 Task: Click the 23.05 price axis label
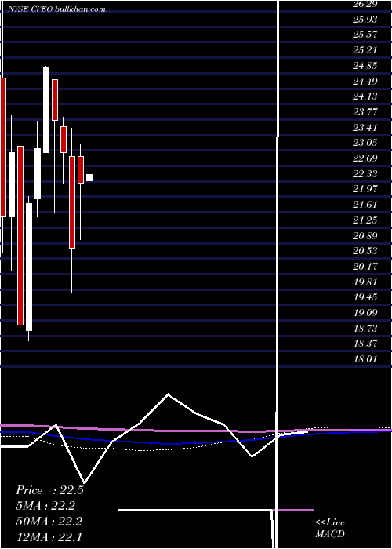click(365, 143)
